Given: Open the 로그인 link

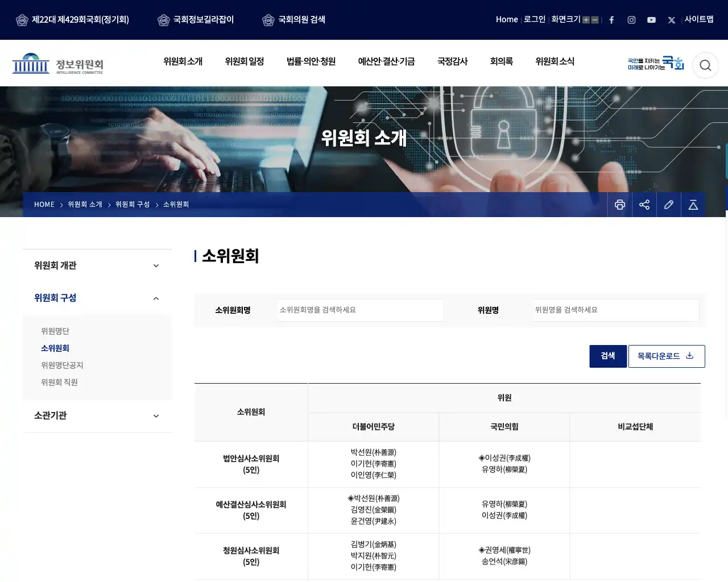Looking at the screenshot, I should coord(535,19).
